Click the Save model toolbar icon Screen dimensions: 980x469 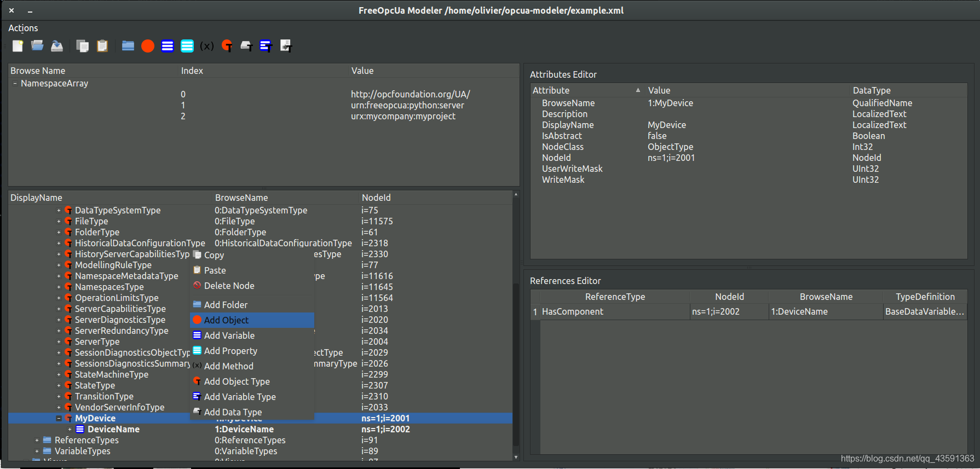pos(57,46)
